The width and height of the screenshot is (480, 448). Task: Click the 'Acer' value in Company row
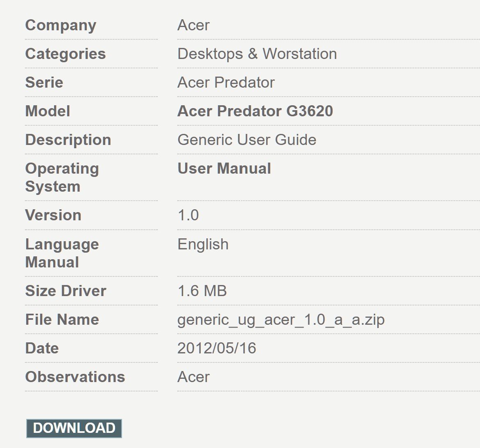coord(193,25)
